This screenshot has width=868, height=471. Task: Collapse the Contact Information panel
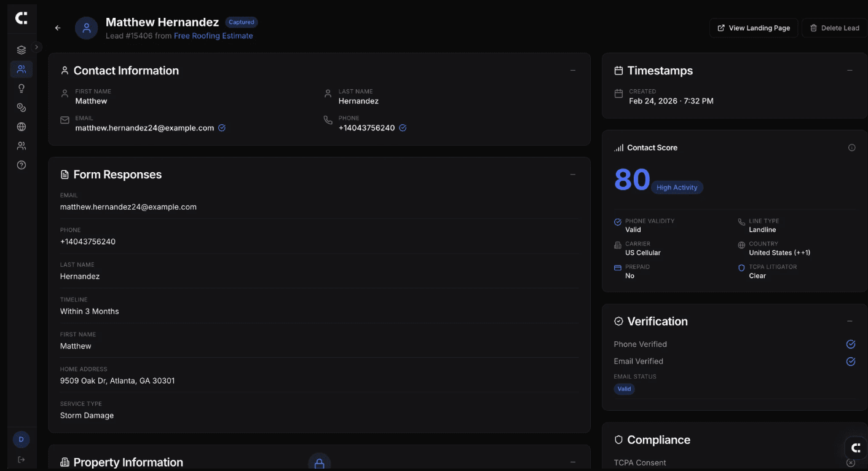click(x=573, y=70)
